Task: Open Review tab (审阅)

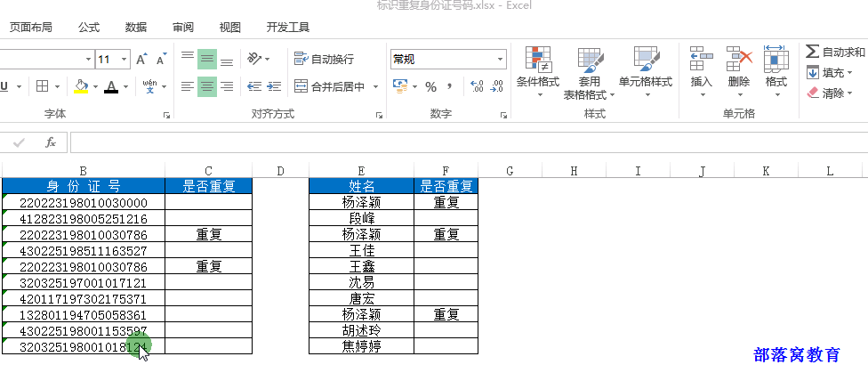Action: click(x=182, y=27)
